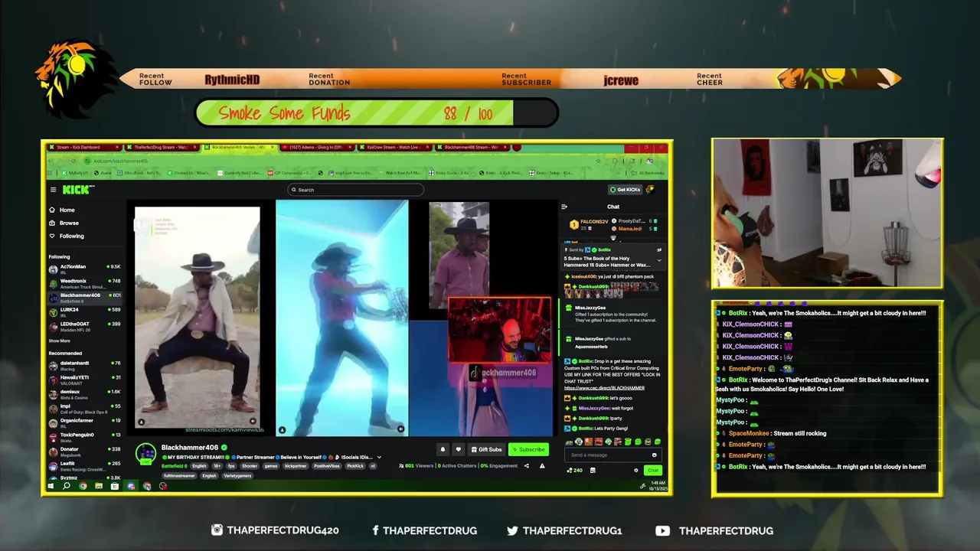Switch to Adema - Giving In browser tab
This screenshot has height=551, width=980.
(317, 147)
